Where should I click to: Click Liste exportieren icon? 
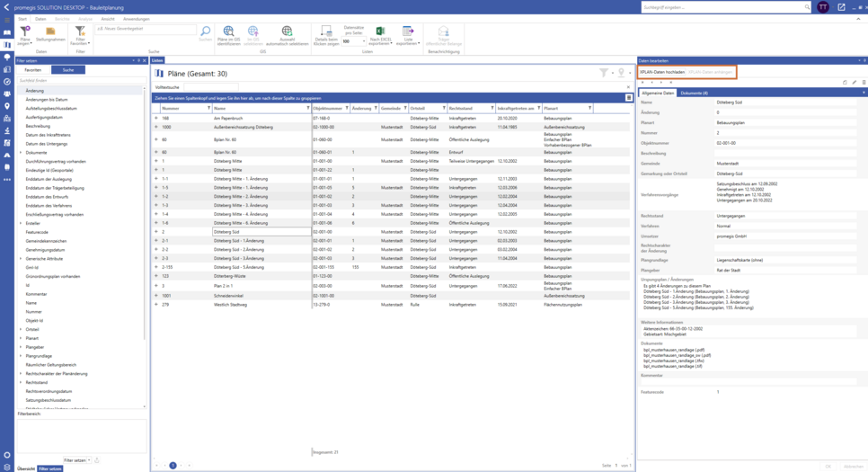click(x=408, y=31)
